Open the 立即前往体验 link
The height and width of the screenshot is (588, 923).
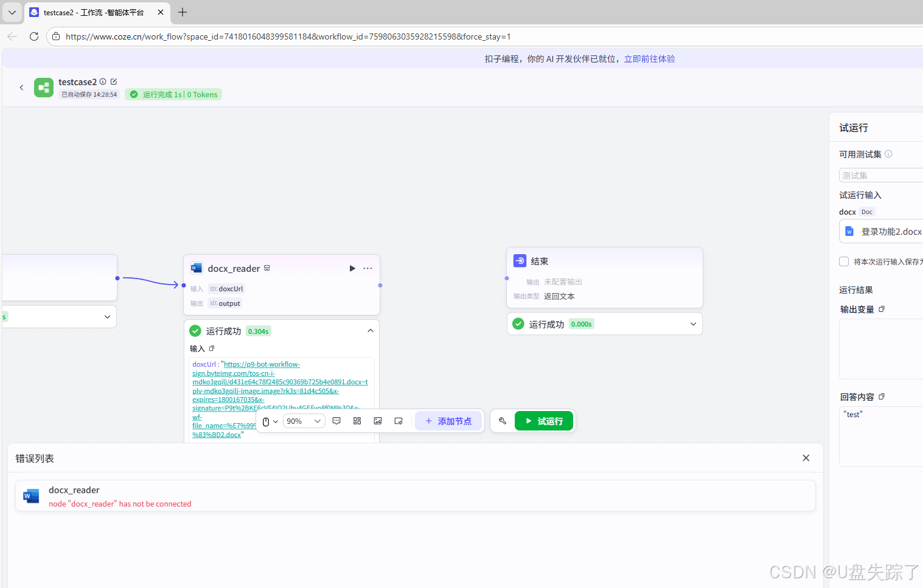649,59
